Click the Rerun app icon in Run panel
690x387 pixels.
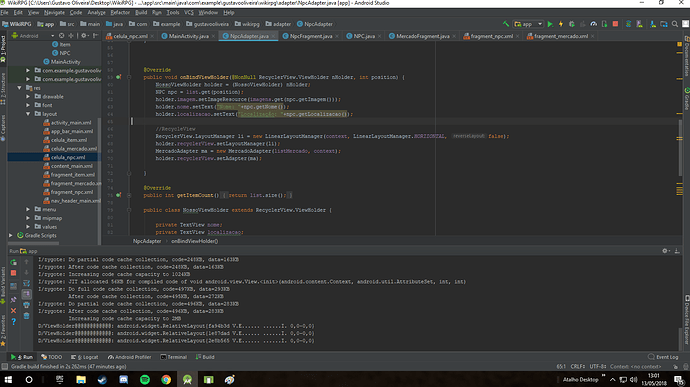pos(14,262)
